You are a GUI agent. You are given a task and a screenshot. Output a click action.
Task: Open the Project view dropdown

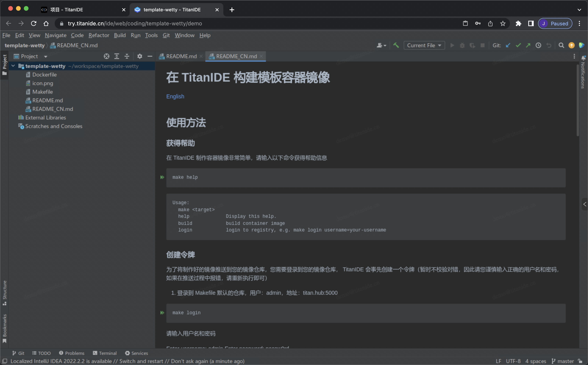[x=45, y=56]
